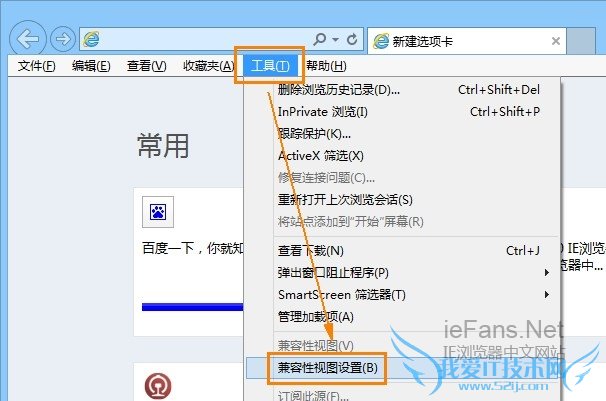Screen dimensions: 606x401
Task: Open the 收藏夹(A) menu
Action: coord(209,66)
